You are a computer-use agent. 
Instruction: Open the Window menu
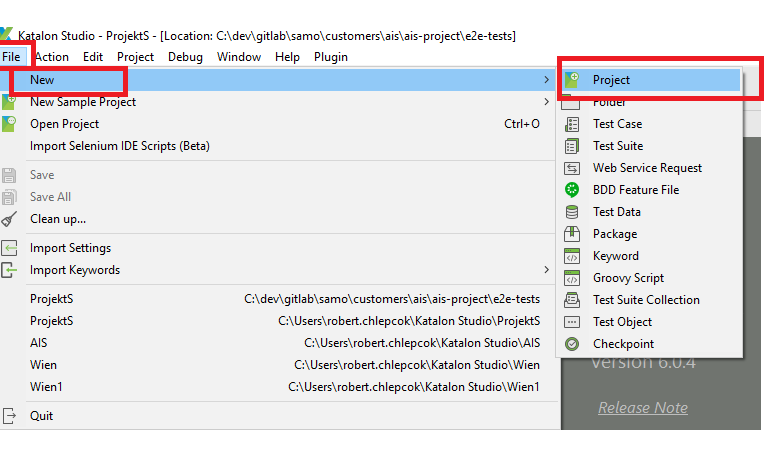pyautogui.click(x=239, y=57)
